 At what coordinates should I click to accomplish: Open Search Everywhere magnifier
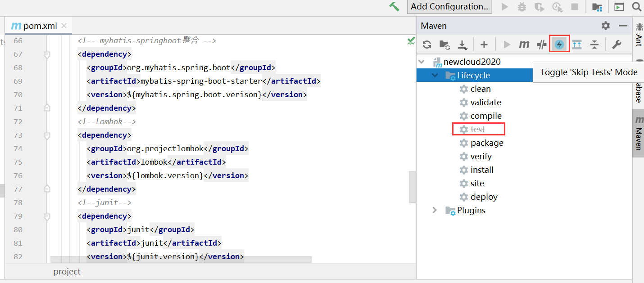pyautogui.click(x=636, y=7)
